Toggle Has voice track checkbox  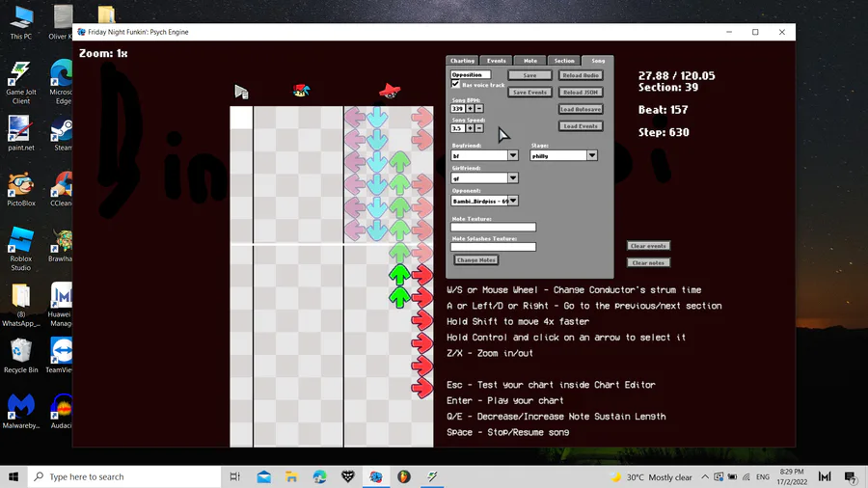click(455, 84)
